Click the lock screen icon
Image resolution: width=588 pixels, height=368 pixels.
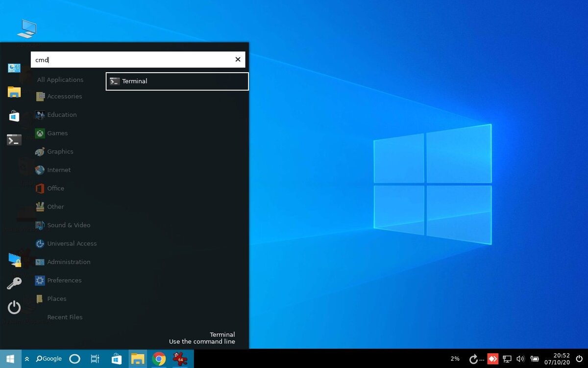pyautogui.click(x=14, y=260)
